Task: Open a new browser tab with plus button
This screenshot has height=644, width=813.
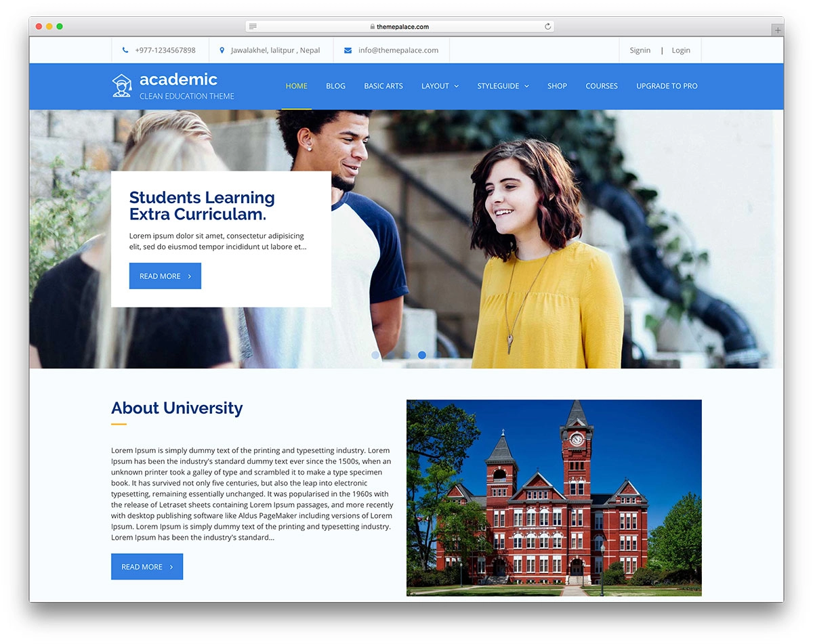Action: tap(777, 30)
